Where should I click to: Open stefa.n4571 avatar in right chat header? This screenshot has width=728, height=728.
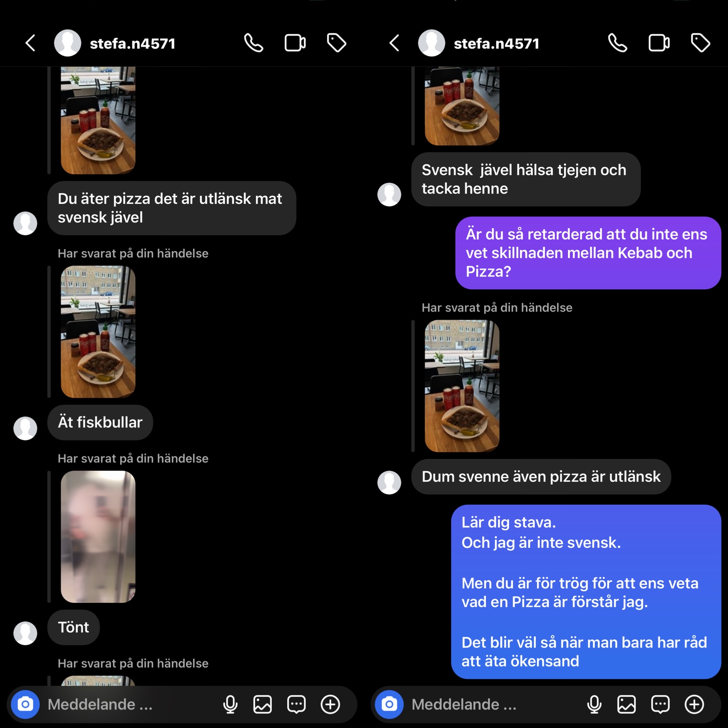432,43
